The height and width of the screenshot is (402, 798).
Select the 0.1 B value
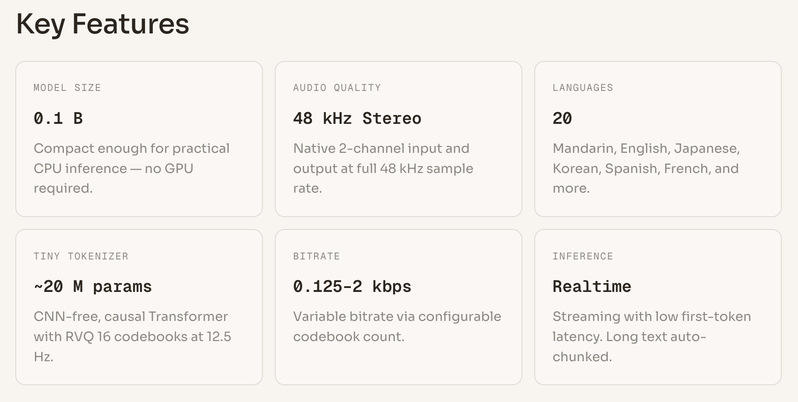(x=58, y=118)
